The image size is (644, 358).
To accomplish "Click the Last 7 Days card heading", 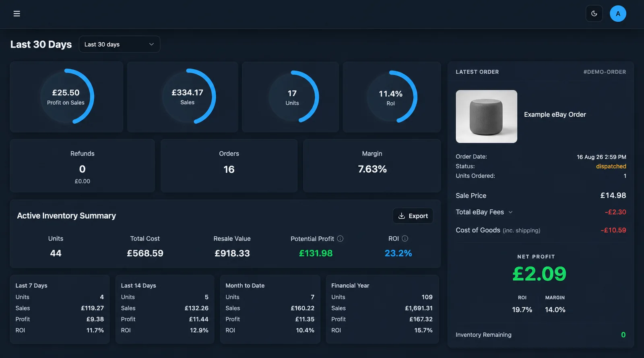I will point(31,286).
